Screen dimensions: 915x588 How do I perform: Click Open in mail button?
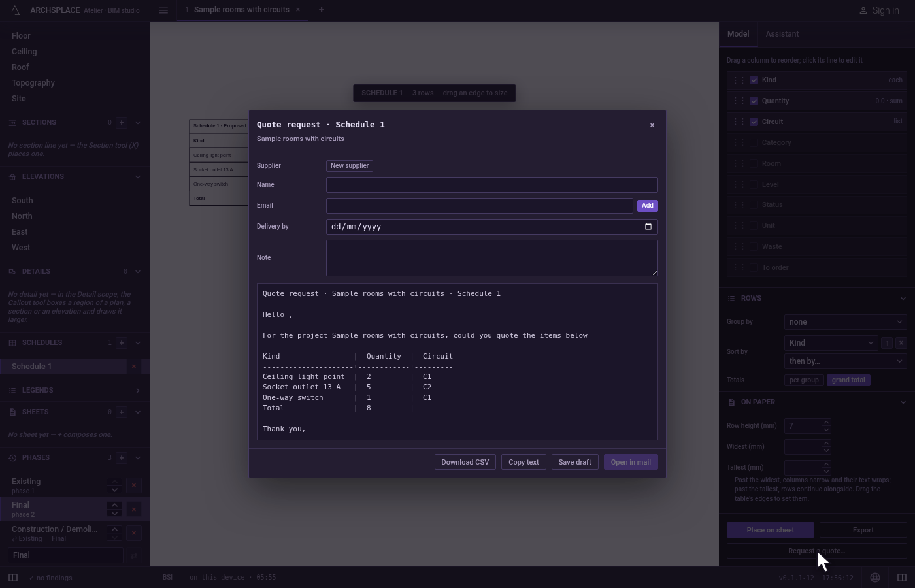click(631, 462)
